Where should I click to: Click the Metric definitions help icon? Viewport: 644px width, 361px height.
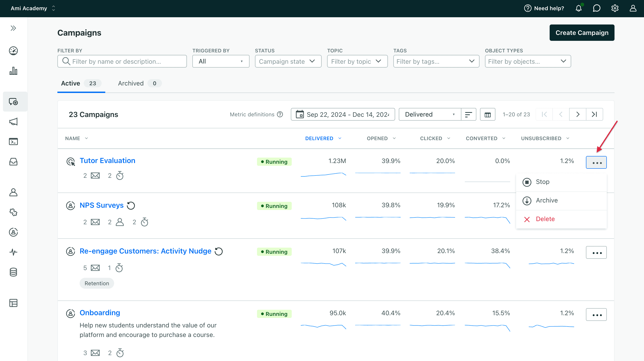click(280, 115)
